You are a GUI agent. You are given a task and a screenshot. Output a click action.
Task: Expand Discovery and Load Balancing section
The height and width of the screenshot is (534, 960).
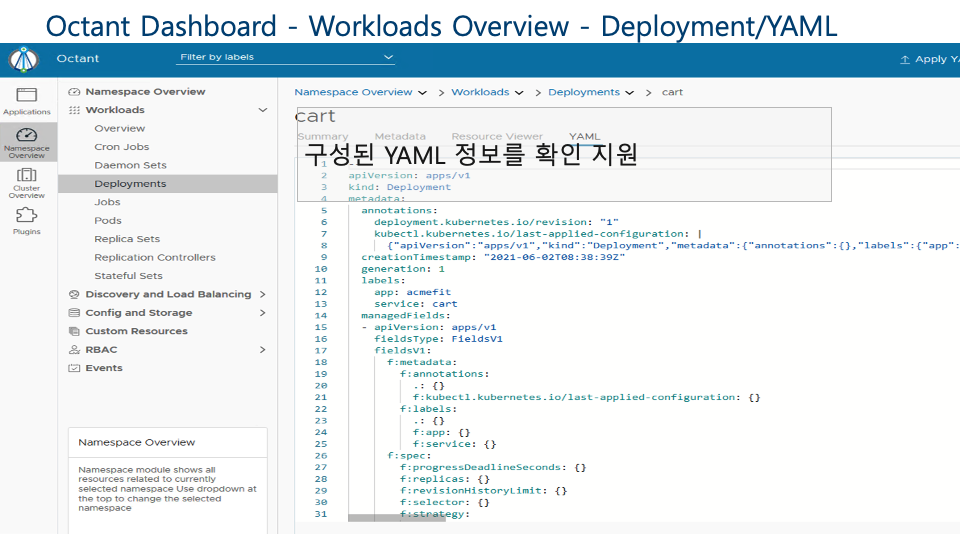(263, 295)
